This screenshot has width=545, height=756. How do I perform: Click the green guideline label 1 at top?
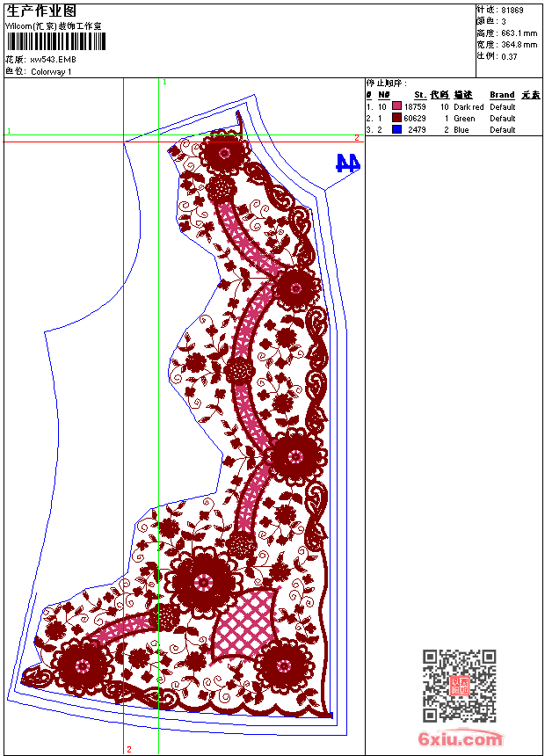[164, 83]
